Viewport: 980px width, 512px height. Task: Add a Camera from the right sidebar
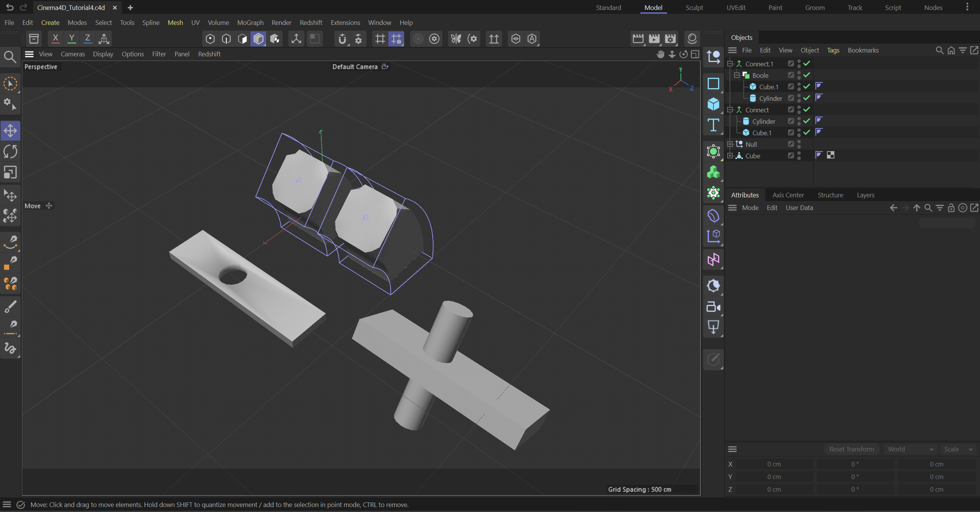pos(713,307)
